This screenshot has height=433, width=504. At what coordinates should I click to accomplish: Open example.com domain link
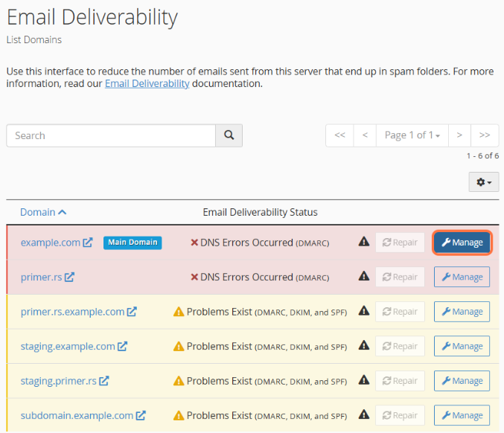click(51, 243)
